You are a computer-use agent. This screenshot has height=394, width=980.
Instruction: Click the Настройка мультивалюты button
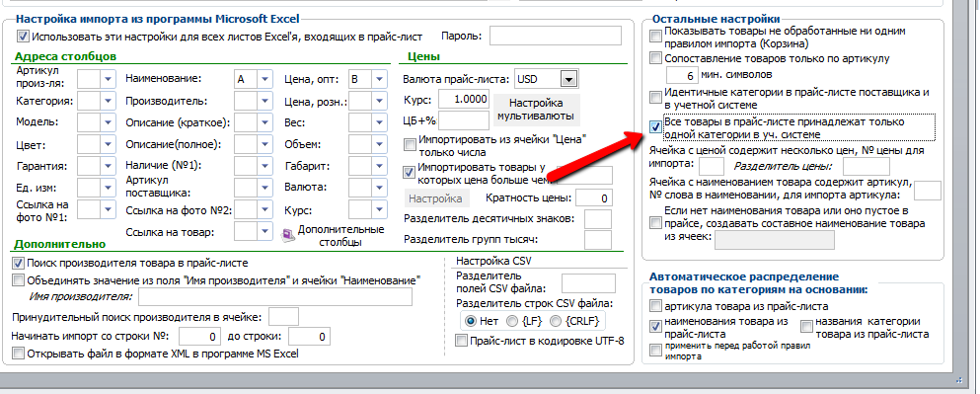[536, 110]
